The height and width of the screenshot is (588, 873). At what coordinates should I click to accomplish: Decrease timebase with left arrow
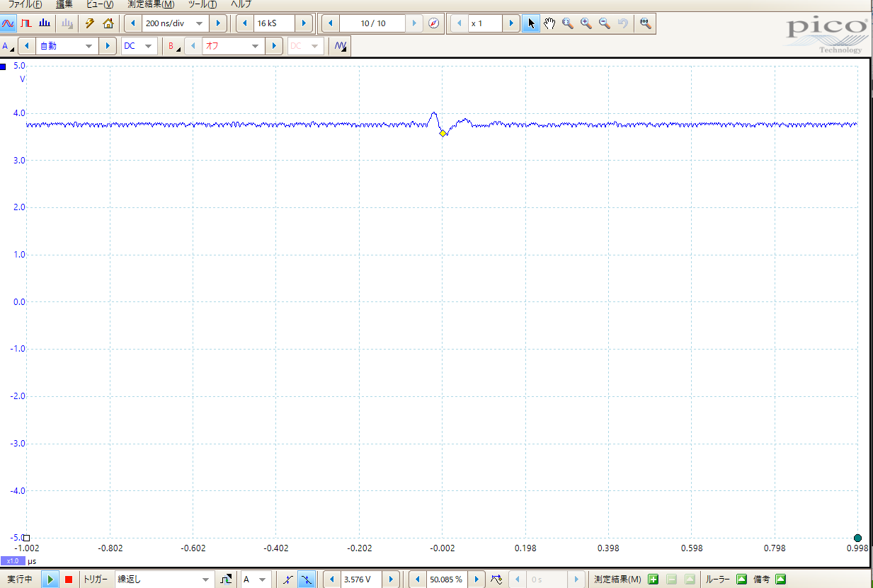pos(133,23)
